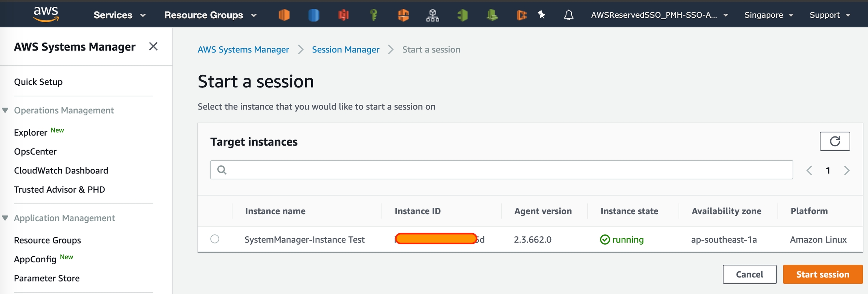Click the pushpin icon in navbar

tap(541, 15)
